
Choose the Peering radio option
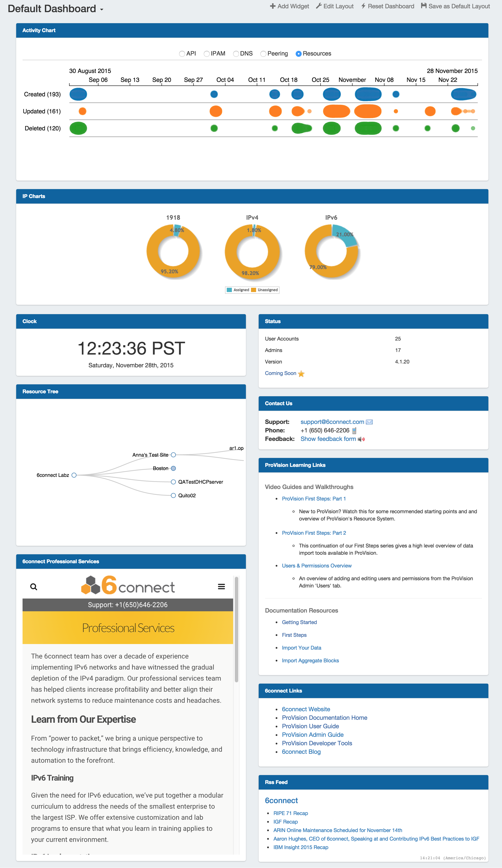(x=263, y=54)
